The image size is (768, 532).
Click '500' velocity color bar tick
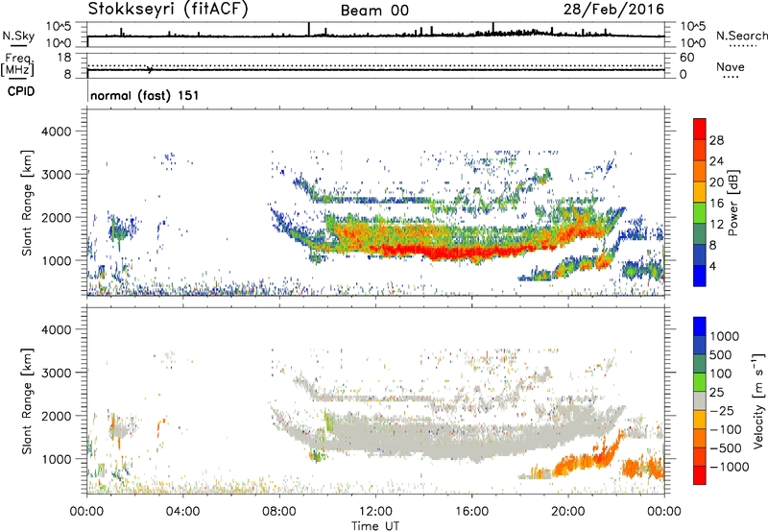click(721, 355)
